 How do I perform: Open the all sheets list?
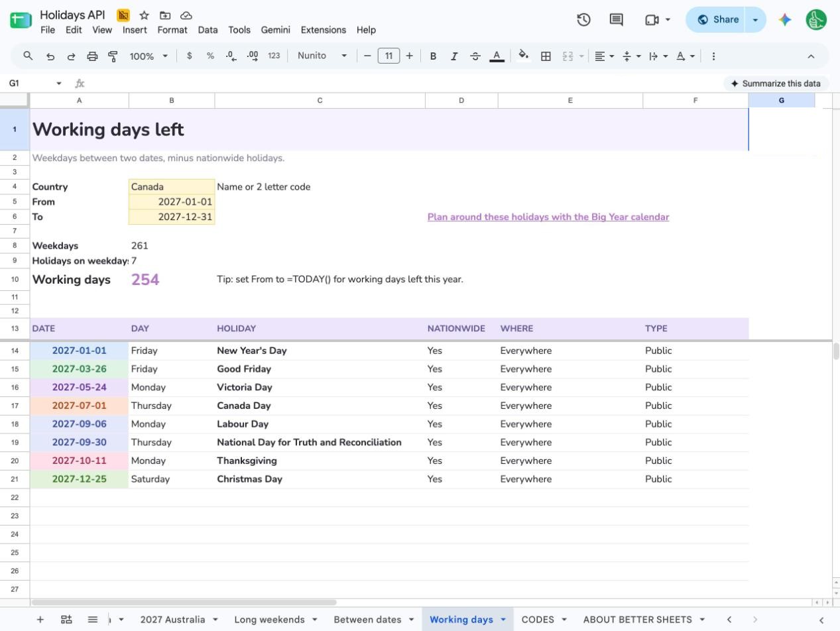pos(93,619)
